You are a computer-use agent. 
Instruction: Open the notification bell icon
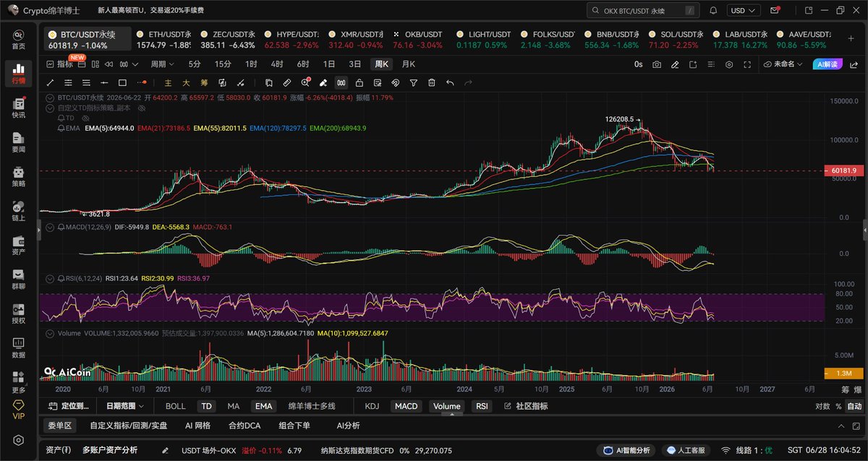click(x=714, y=11)
